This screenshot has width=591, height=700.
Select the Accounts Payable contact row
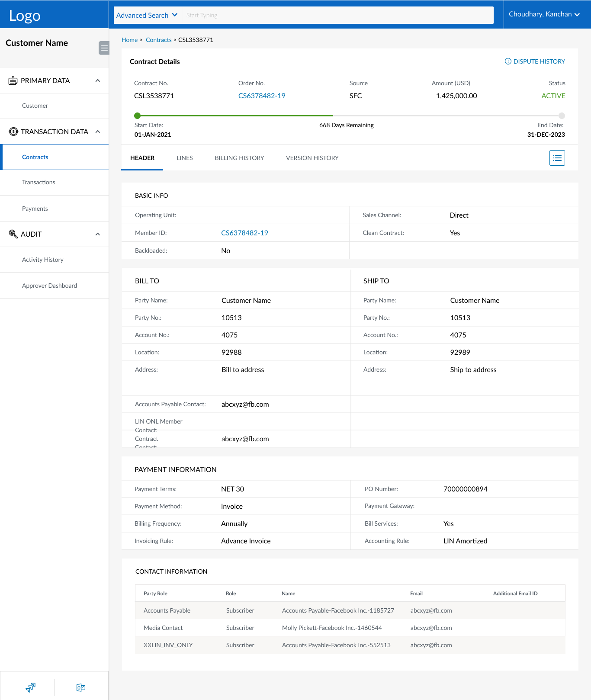350,610
